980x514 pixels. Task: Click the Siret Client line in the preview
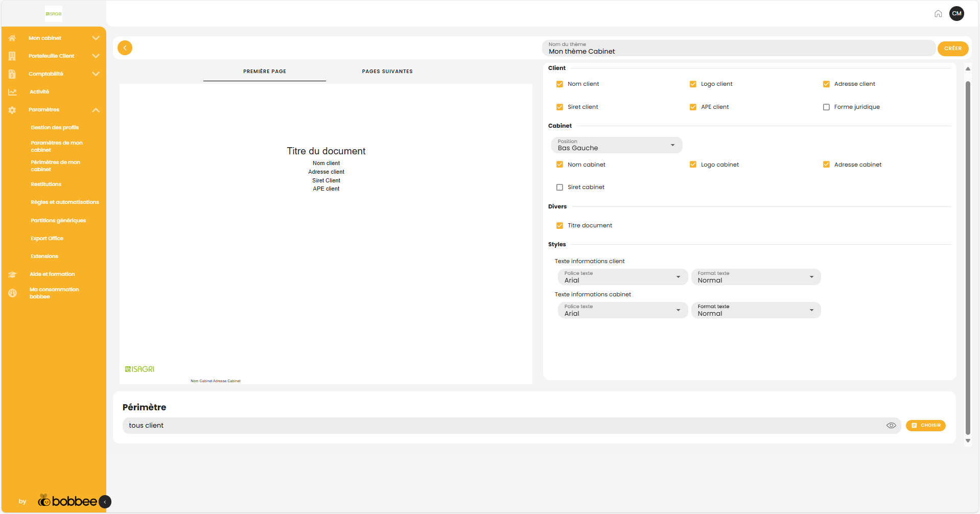326,180
